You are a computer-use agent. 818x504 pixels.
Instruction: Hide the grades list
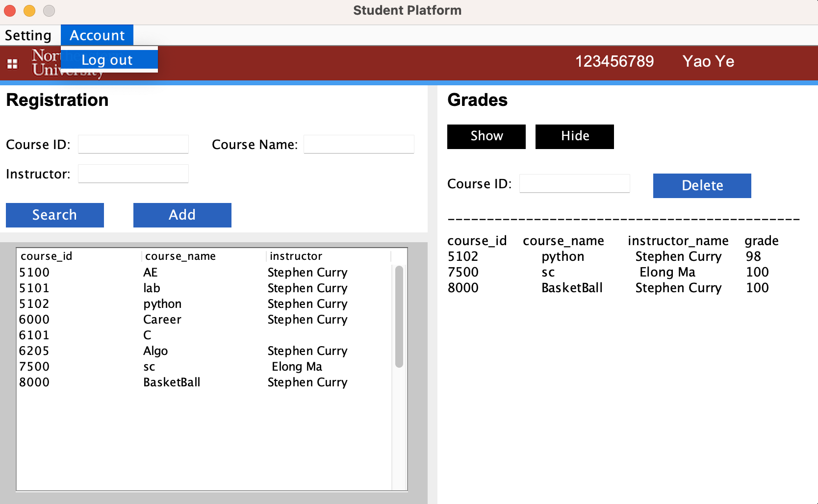coord(575,136)
